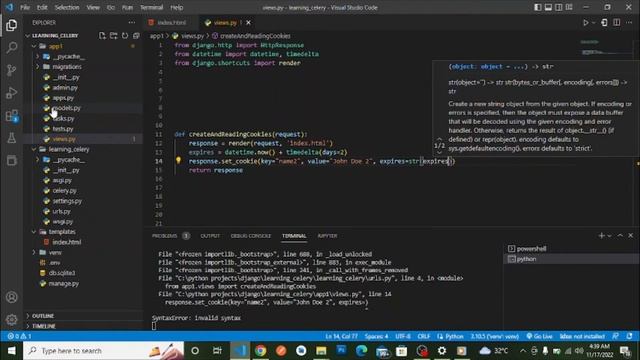Open the Manage gear in activity bar
The height and width of the screenshot is (360, 640).
point(11,319)
